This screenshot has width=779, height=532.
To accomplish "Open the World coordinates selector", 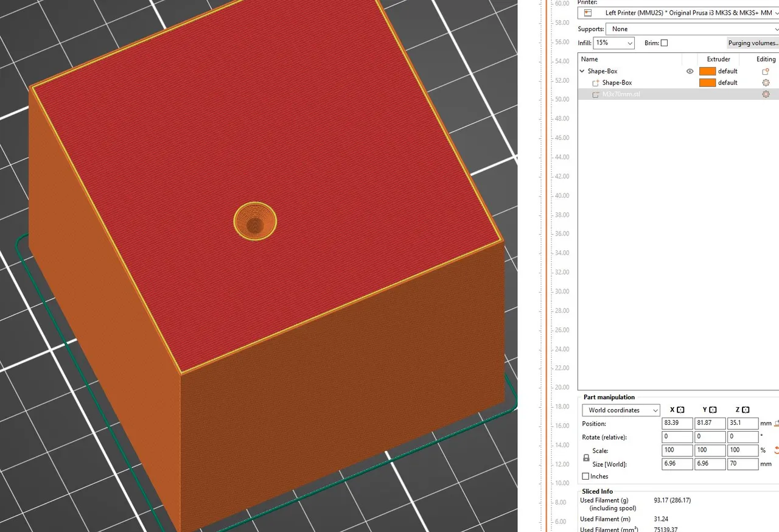I will click(x=620, y=410).
